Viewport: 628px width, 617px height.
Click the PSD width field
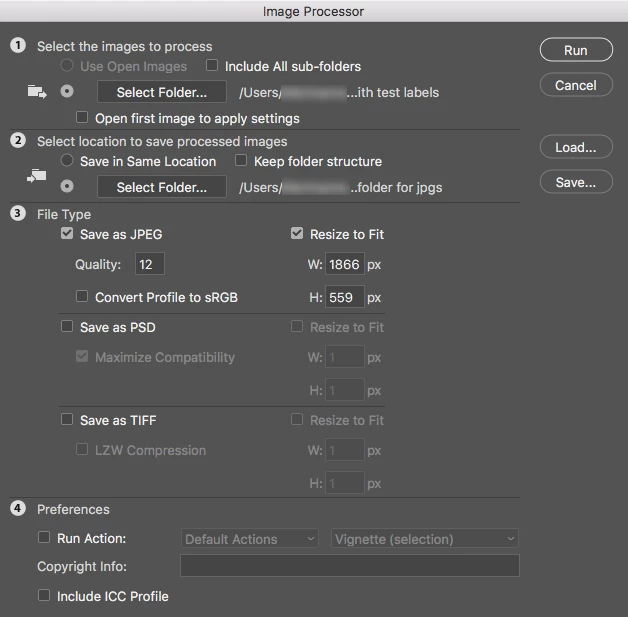point(345,357)
